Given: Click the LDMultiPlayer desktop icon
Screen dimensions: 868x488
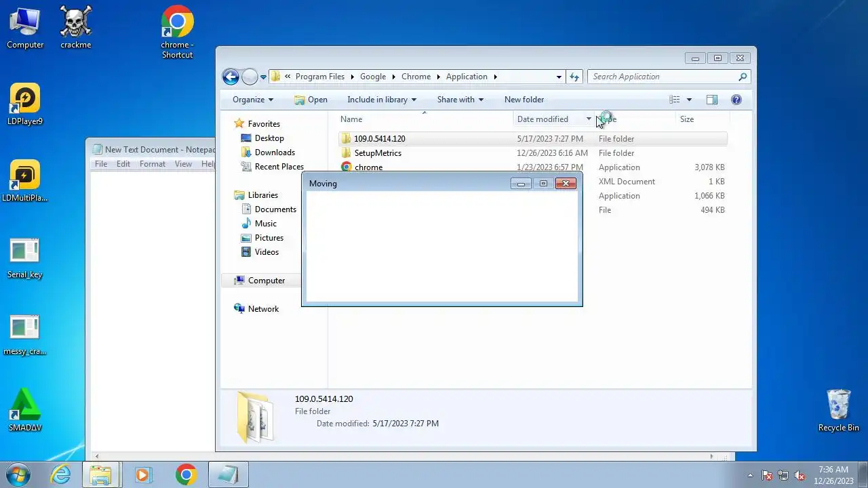Looking at the screenshot, I should (25, 181).
